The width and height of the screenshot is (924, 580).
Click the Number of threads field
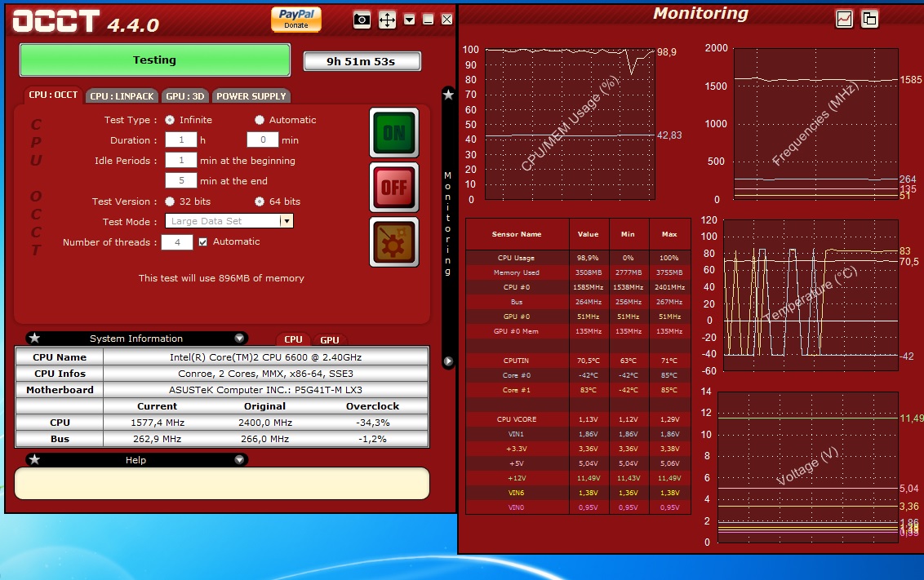tap(177, 242)
